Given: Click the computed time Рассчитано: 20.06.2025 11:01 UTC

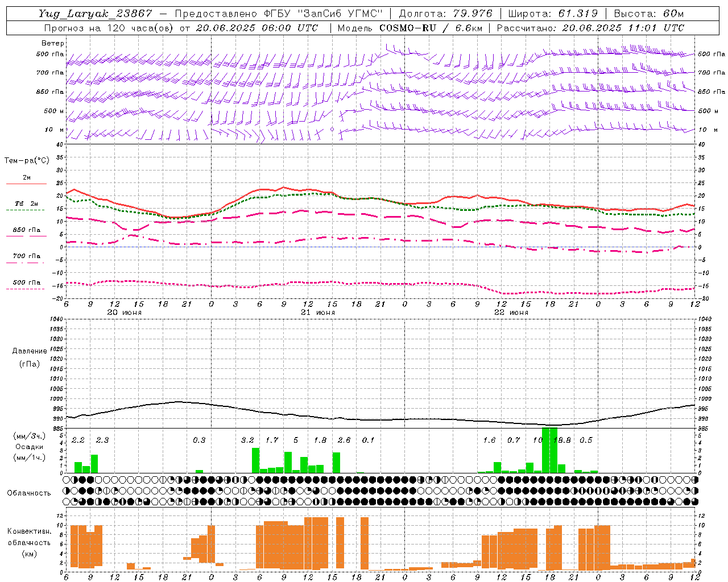Looking at the screenshot, I should click(x=590, y=28).
